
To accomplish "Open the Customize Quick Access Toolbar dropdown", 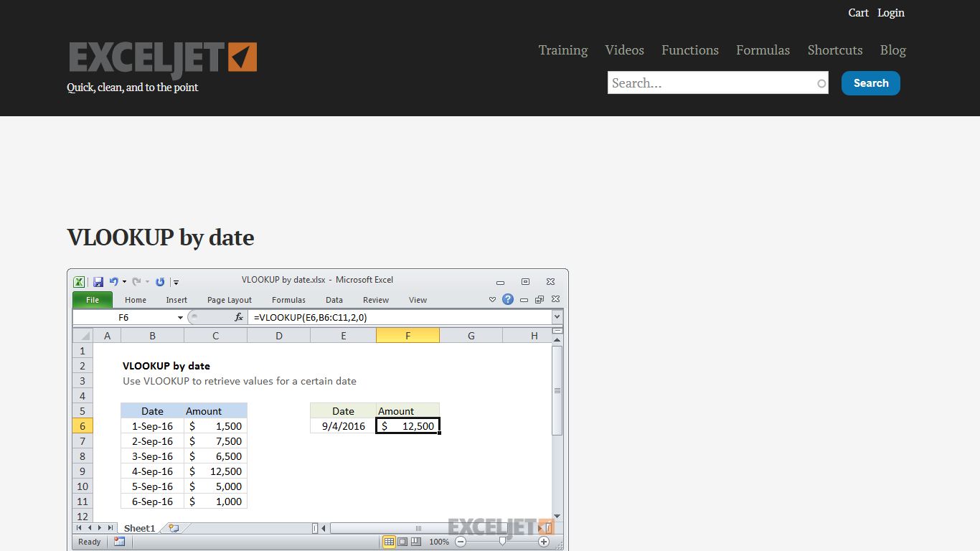I will [x=176, y=283].
